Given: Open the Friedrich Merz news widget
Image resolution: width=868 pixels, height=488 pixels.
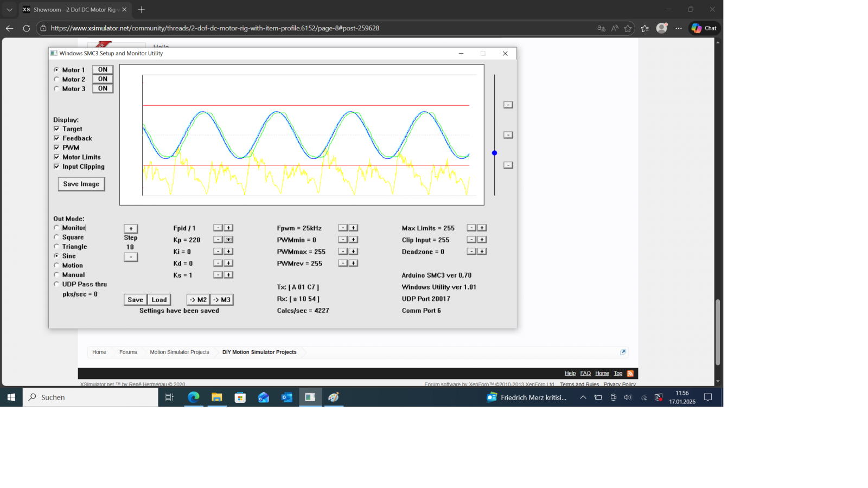Looking at the screenshot, I should (x=527, y=397).
